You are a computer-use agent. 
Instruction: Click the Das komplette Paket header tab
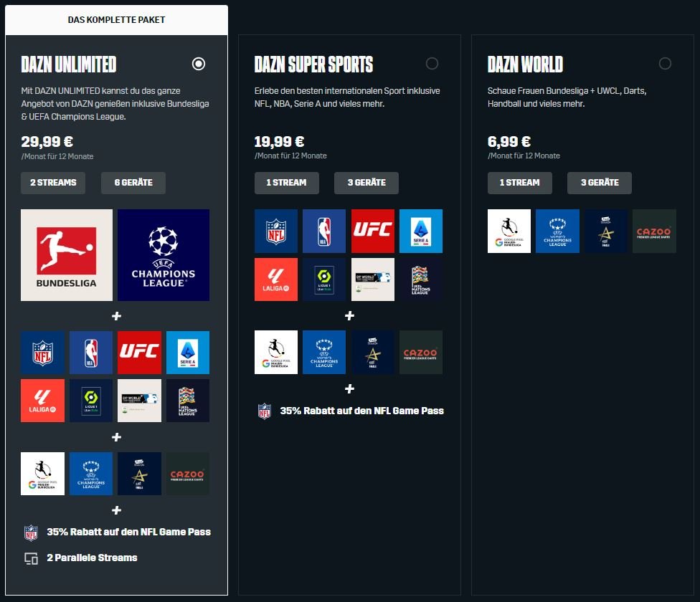click(116, 20)
